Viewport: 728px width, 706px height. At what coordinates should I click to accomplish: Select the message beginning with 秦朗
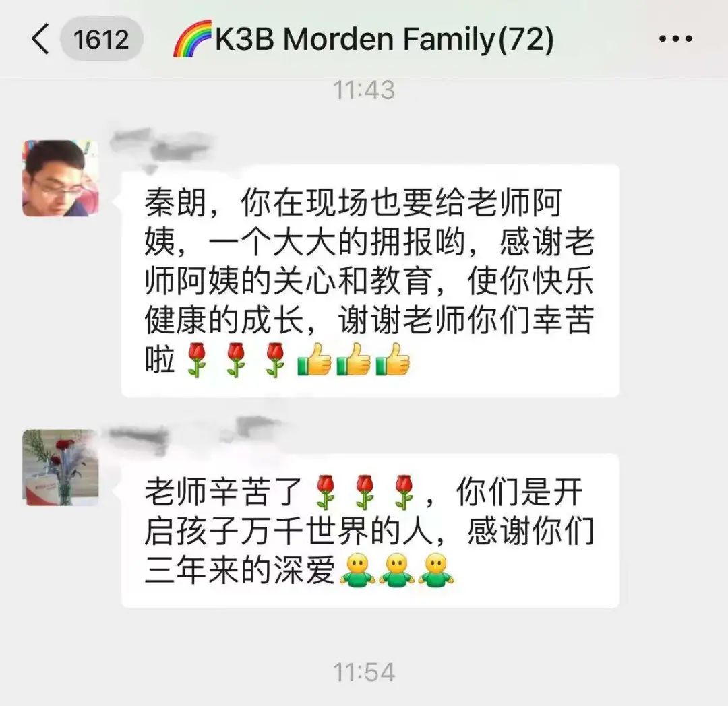[x=370, y=281]
